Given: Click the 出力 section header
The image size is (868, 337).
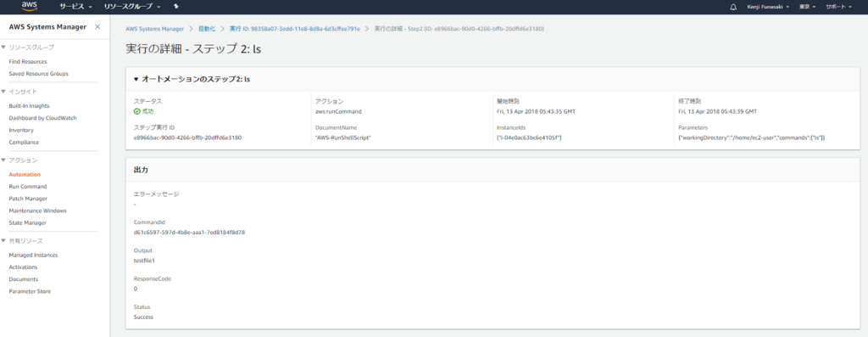Looking at the screenshot, I should point(141,170).
